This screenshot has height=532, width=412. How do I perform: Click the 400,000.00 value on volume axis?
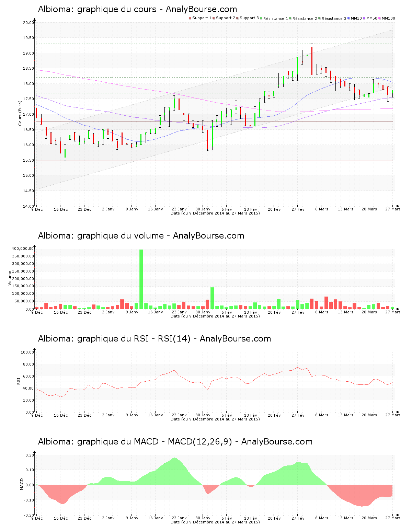pos(23,248)
